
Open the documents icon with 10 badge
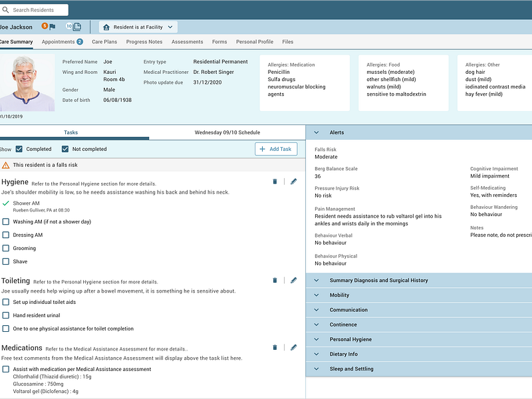(x=74, y=27)
